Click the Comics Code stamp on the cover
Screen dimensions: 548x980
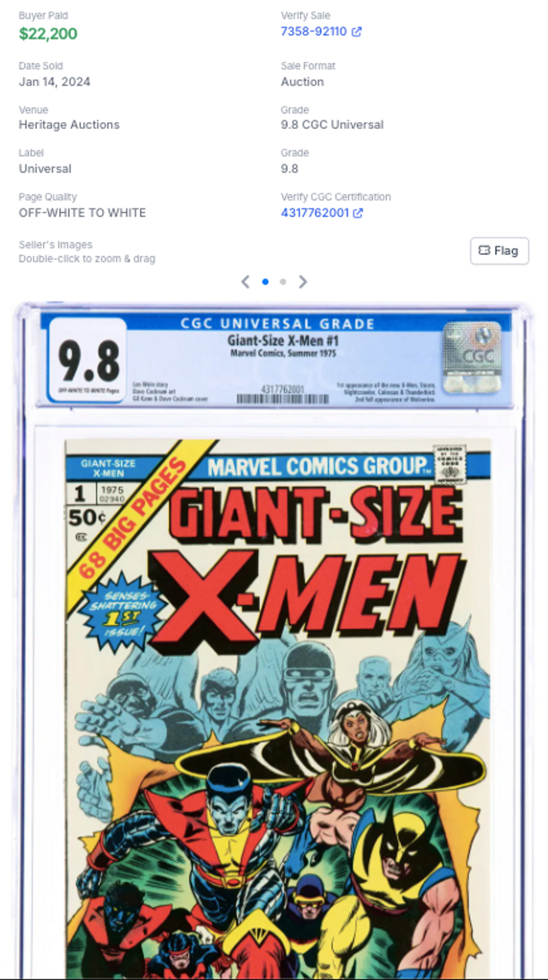450,465
